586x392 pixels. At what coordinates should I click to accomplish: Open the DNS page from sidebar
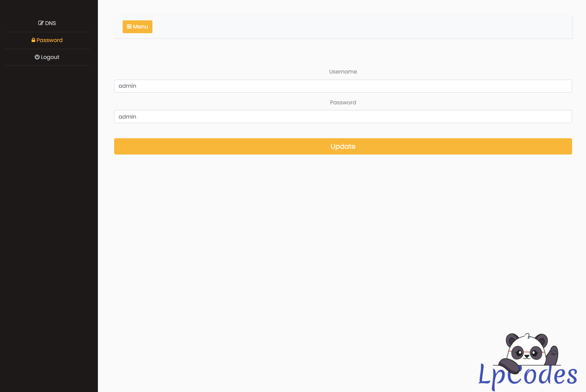tap(50, 23)
